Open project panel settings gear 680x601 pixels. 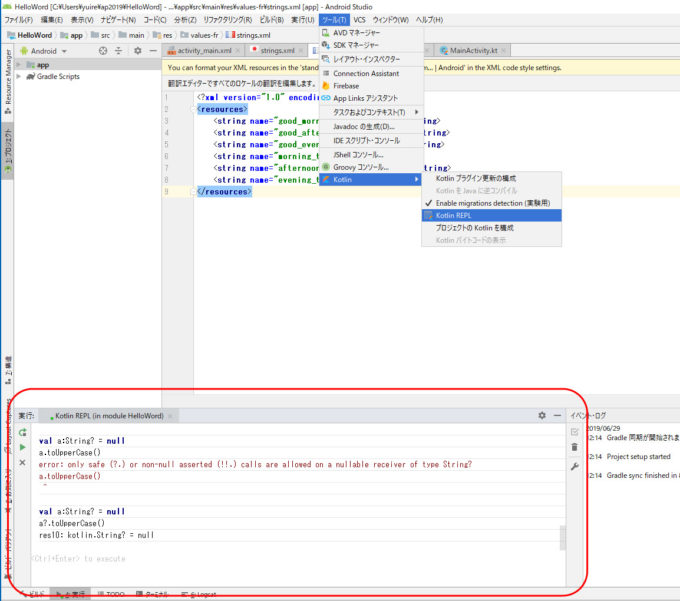coord(137,51)
